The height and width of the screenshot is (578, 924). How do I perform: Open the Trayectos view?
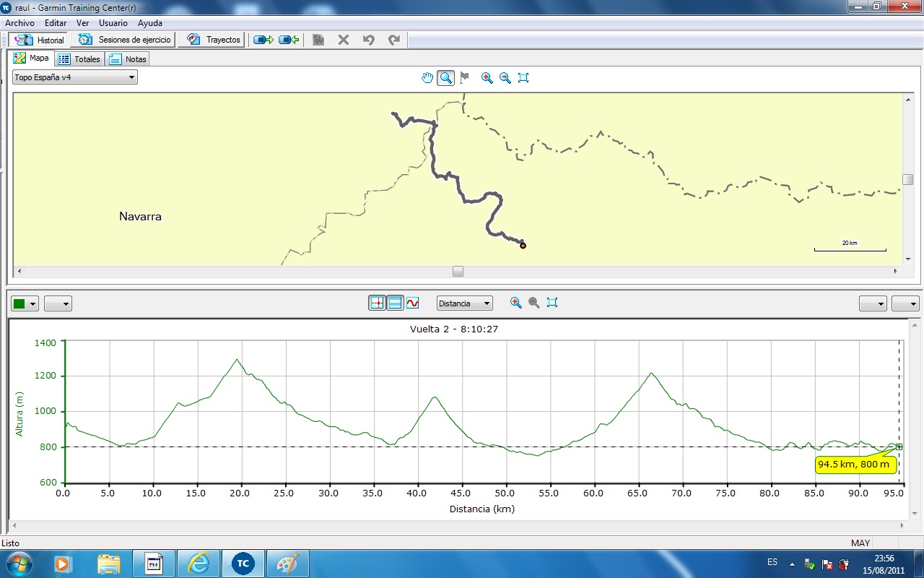pyautogui.click(x=213, y=40)
